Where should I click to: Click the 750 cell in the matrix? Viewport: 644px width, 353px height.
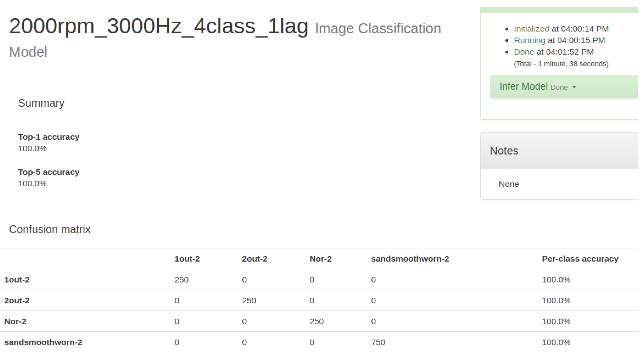(378, 342)
